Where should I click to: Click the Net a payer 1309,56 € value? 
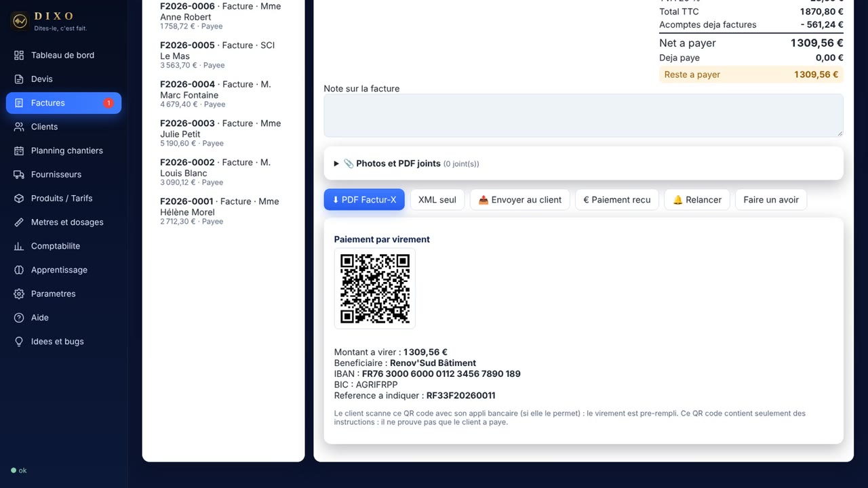click(x=817, y=43)
